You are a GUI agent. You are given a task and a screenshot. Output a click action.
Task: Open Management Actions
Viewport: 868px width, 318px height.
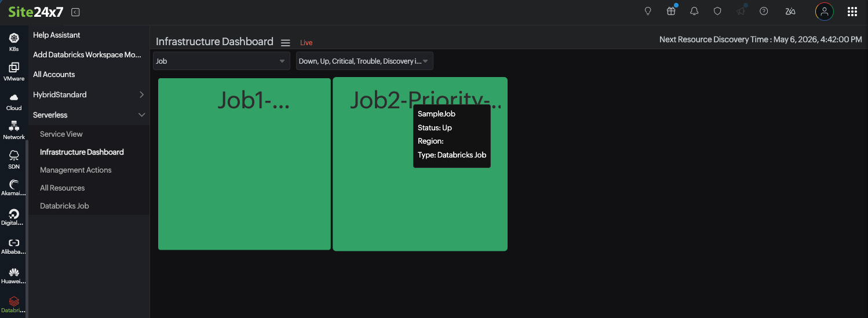(x=75, y=170)
